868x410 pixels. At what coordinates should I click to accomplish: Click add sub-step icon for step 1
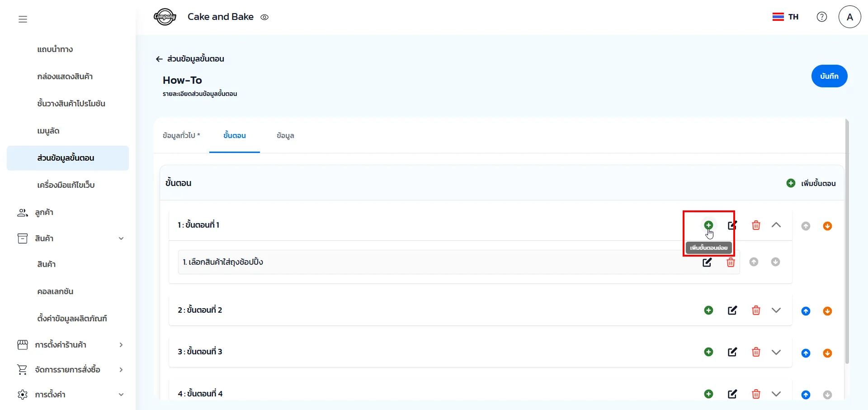[x=708, y=225]
